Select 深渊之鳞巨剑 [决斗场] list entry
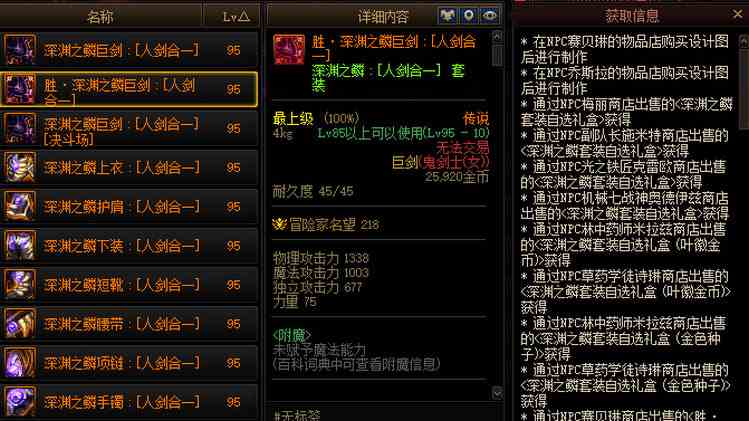The width and height of the screenshot is (749, 421). [129, 129]
